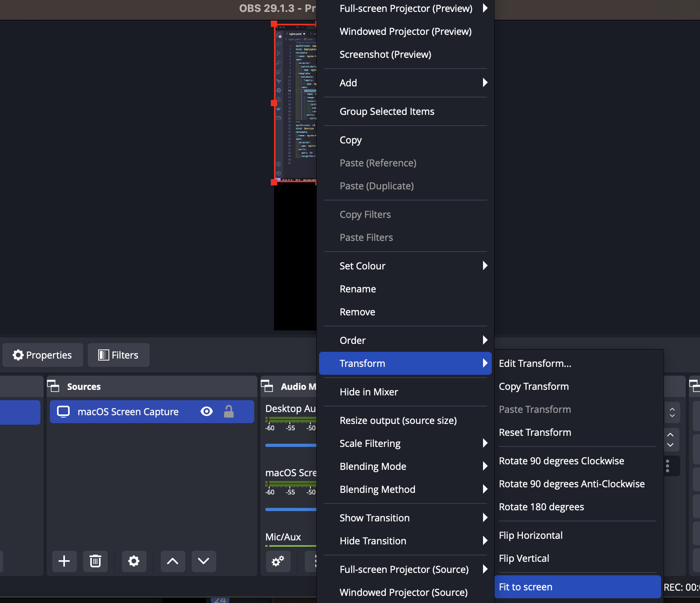Adjust Desktop Audio volume slider
This screenshot has width=700, height=603.
click(x=291, y=445)
